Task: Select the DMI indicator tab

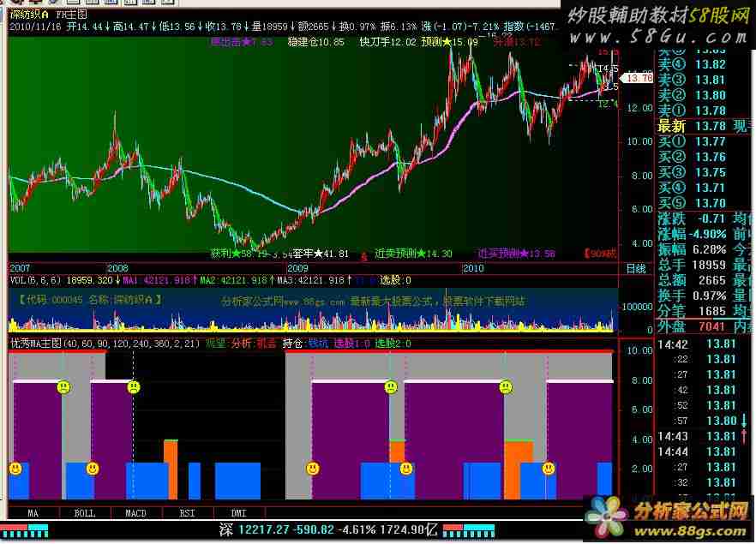Action: [x=238, y=513]
